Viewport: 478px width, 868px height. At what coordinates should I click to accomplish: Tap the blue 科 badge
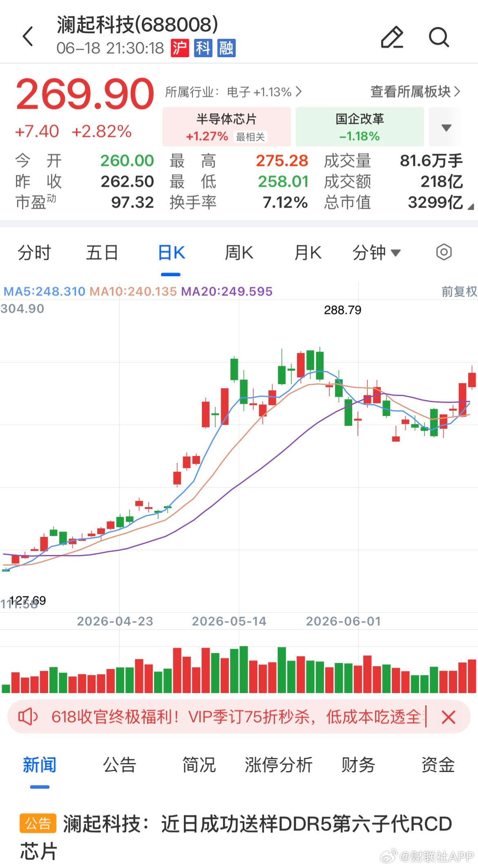tap(203, 48)
